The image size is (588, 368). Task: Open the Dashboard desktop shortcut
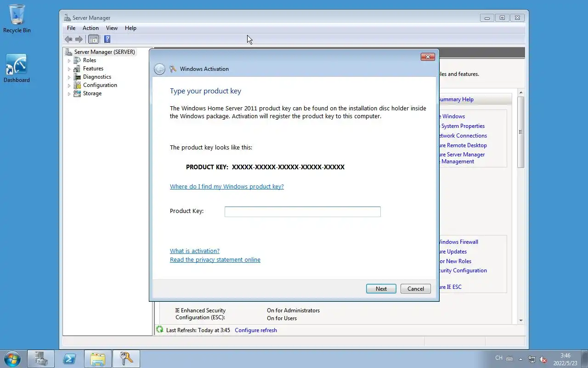point(17,68)
